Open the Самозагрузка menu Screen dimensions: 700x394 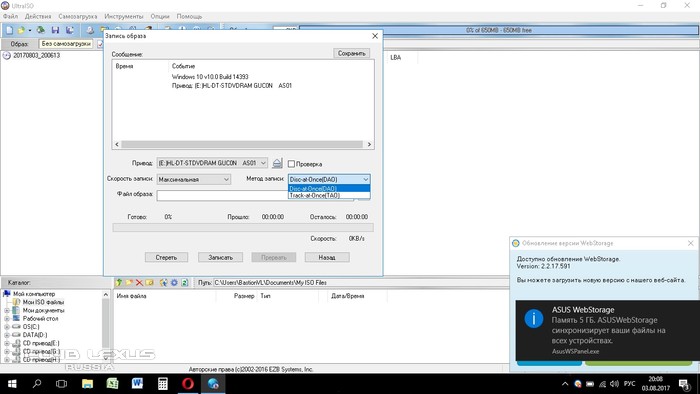pyautogui.click(x=78, y=16)
